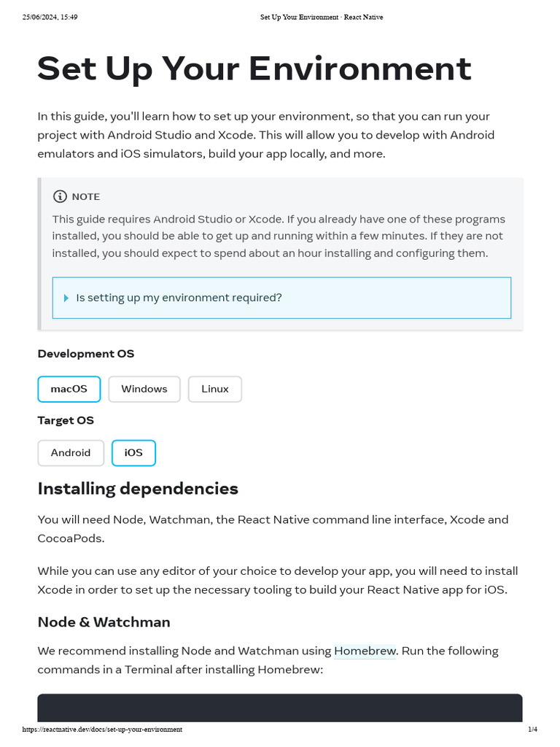The height and width of the screenshot is (747, 560).
Task: Click the dark code block at the bottom
Action: point(280,708)
